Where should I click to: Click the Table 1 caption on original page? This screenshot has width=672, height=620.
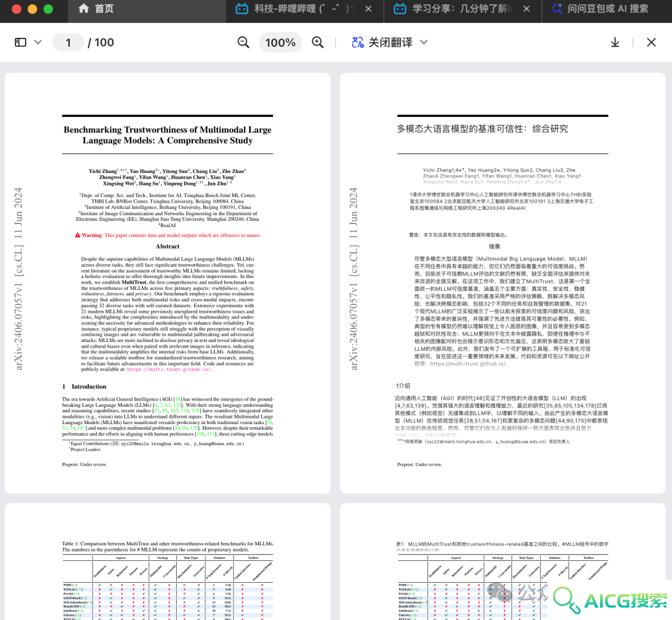click(167, 547)
